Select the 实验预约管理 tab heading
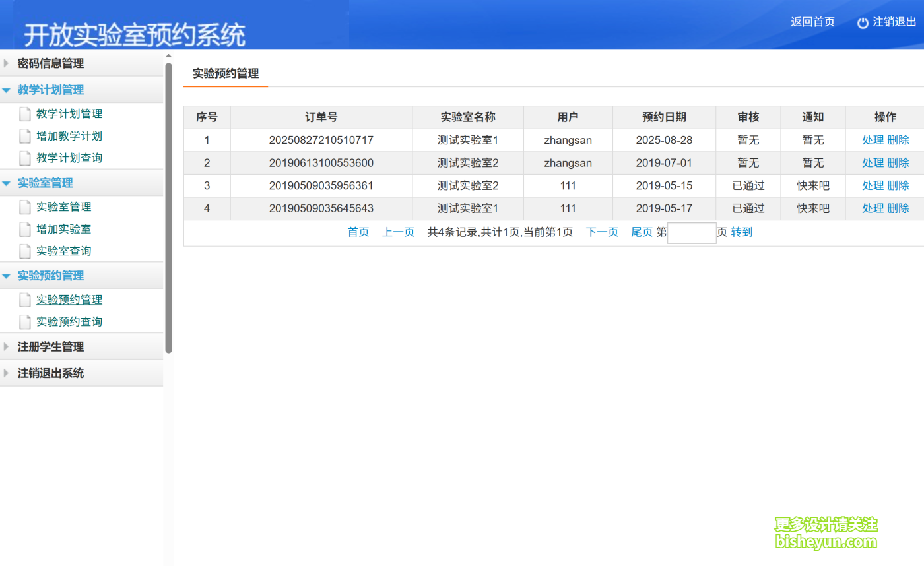 coord(226,74)
